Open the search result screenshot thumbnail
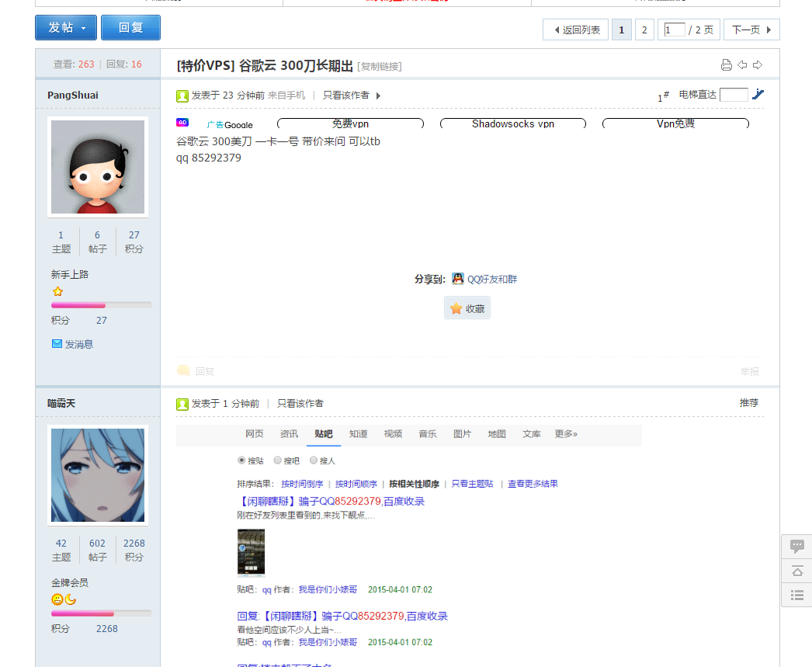 252,553
